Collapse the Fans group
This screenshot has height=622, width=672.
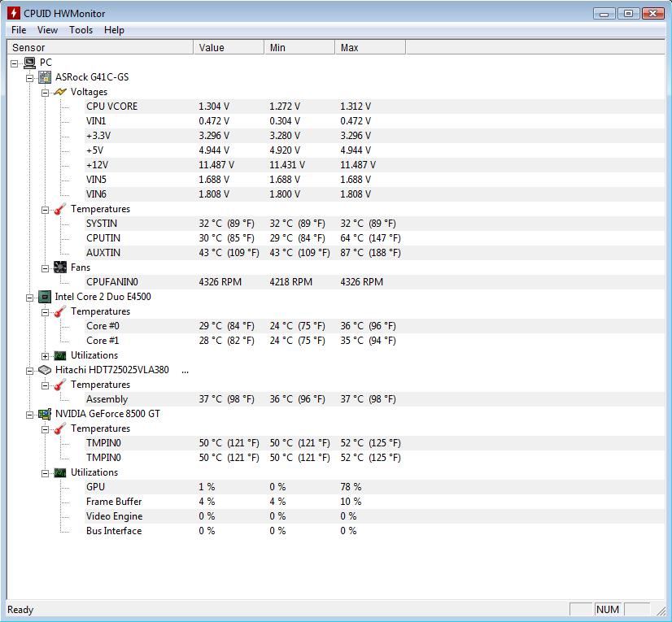[x=45, y=268]
